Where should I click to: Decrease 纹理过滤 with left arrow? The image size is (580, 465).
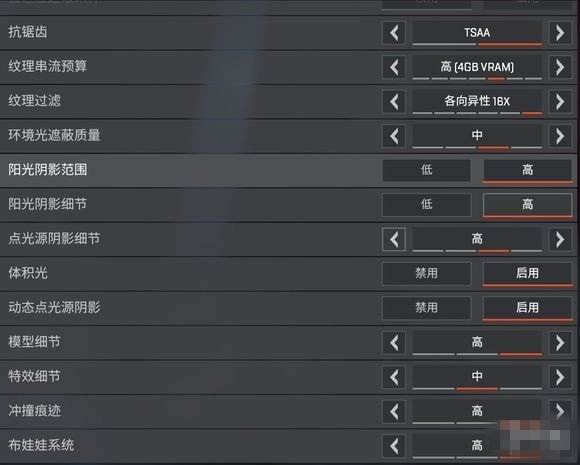(x=394, y=102)
